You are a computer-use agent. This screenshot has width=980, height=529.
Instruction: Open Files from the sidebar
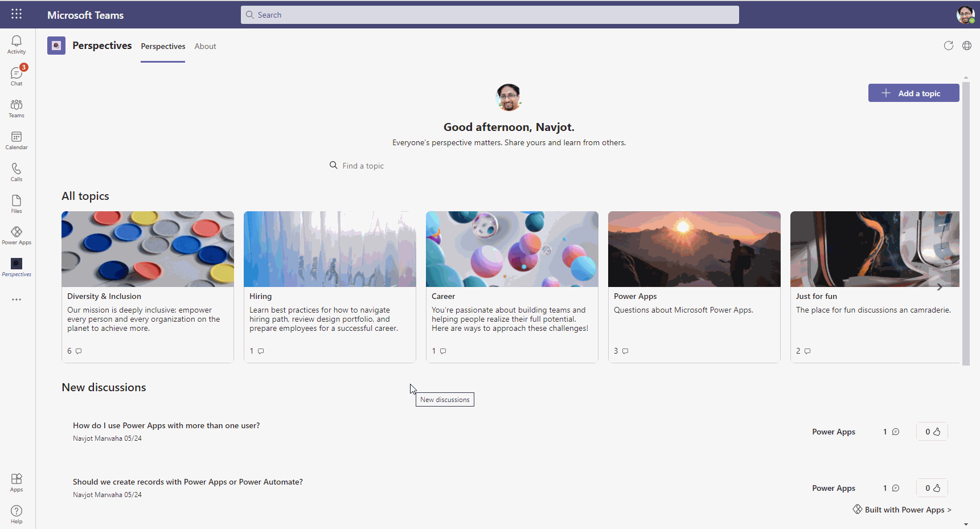[x=17, y=204]
